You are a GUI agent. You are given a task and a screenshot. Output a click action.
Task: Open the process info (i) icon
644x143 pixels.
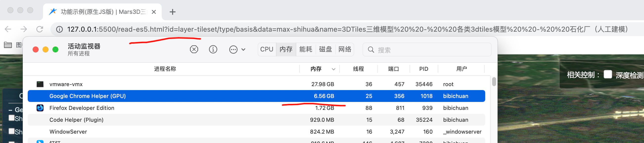[213, 49]
